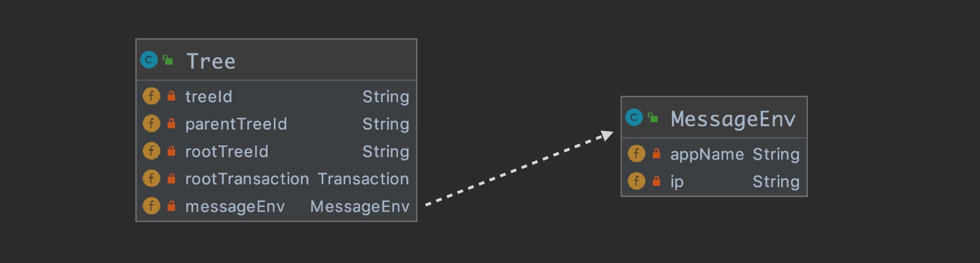Select the Tree class title
The height and width of the screenshot is (263, 980).
(x=211, y=61)
